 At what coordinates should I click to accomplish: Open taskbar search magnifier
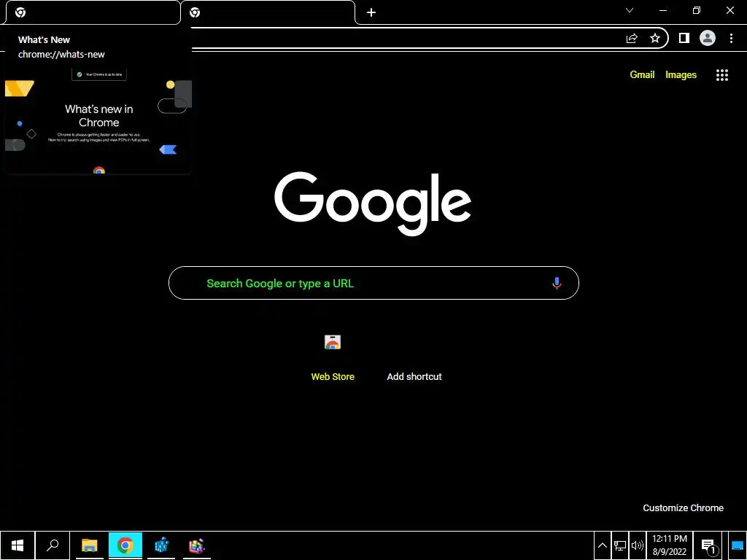coord(53,545)
